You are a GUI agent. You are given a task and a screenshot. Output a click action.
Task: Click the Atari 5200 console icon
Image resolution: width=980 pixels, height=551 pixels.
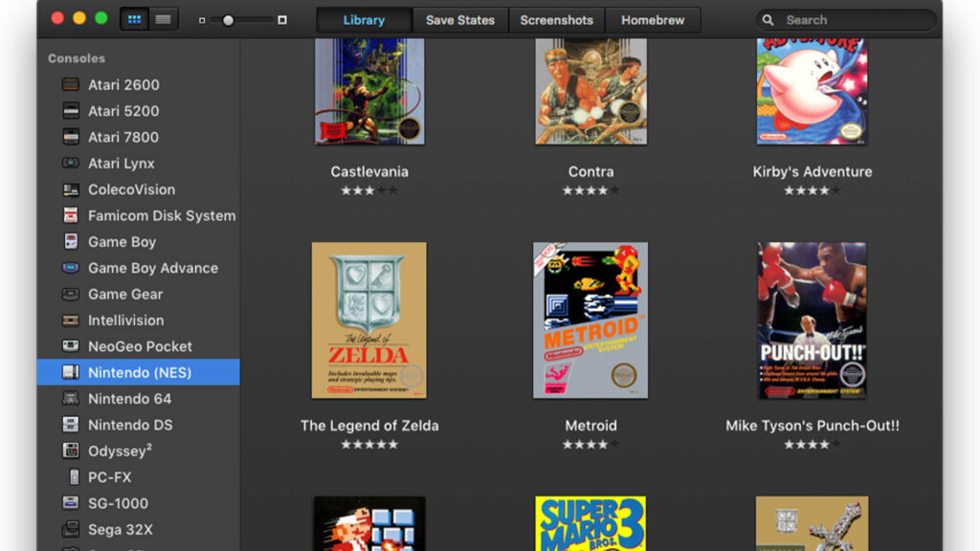(71, 111)
